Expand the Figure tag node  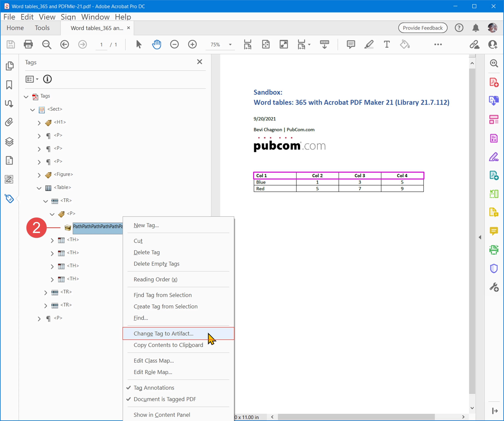tap(39, 175)
